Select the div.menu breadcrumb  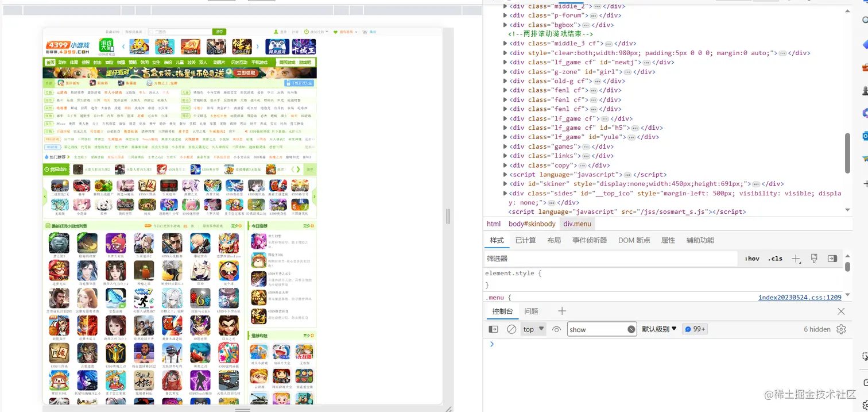tap(578, 224)
